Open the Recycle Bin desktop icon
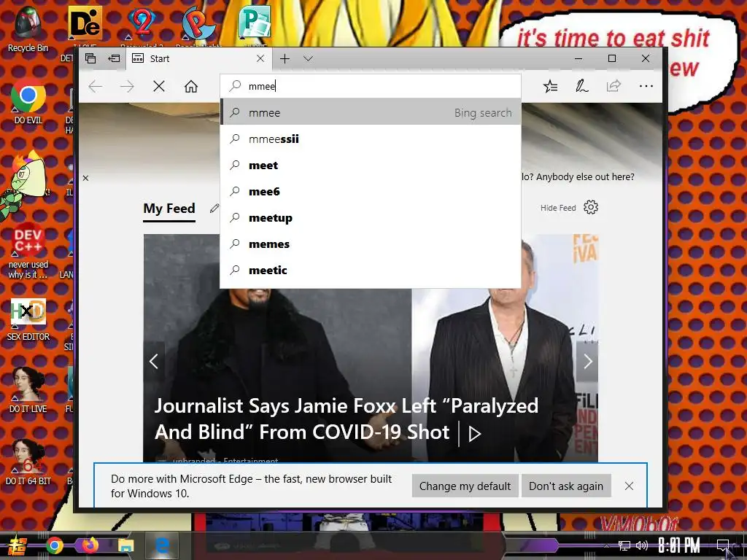The image size is (747, 560). pyautogui.click(x=28, y=29)
